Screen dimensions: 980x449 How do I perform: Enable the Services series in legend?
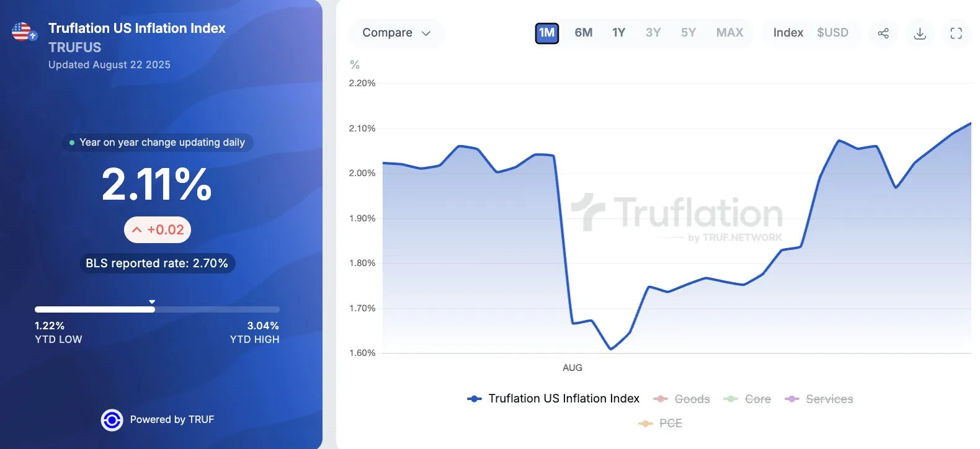click(819, 399)
